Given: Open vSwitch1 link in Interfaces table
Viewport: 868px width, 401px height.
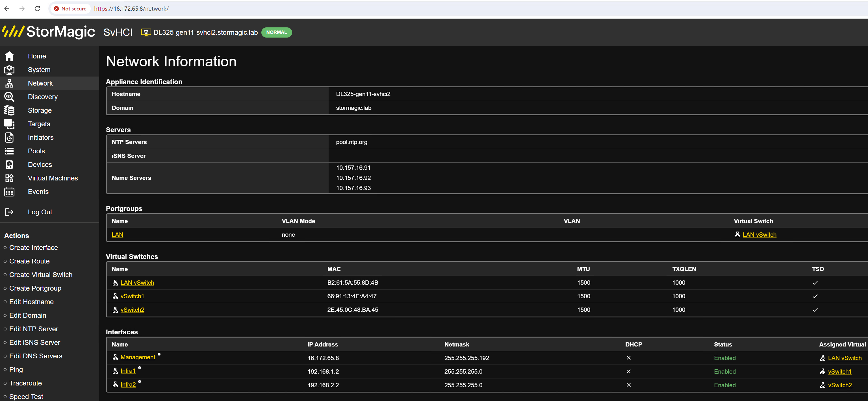Looking at the screenshot, I should coord(839,372).
